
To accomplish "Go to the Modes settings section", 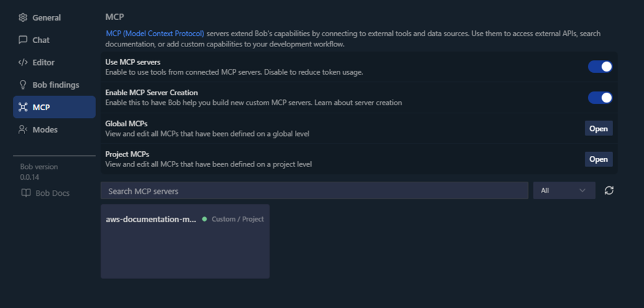I will 45,130.
